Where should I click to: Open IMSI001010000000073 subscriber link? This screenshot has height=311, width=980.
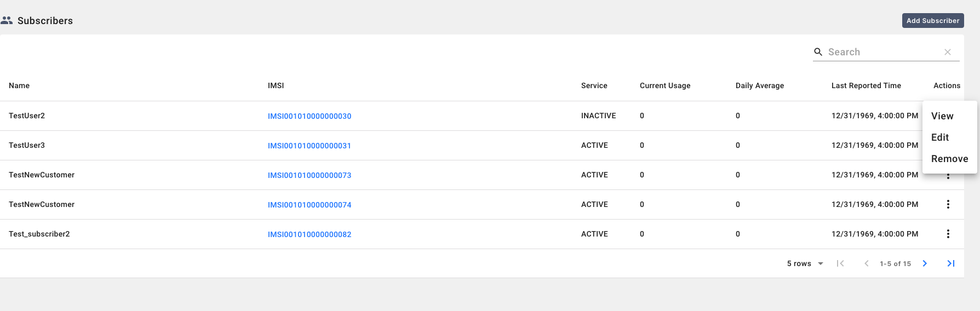310,175
